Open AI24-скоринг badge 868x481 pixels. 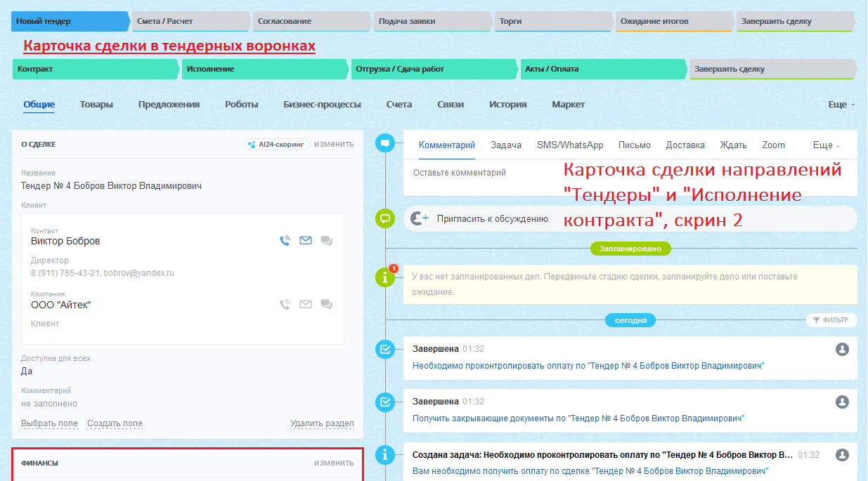(277, 144)
